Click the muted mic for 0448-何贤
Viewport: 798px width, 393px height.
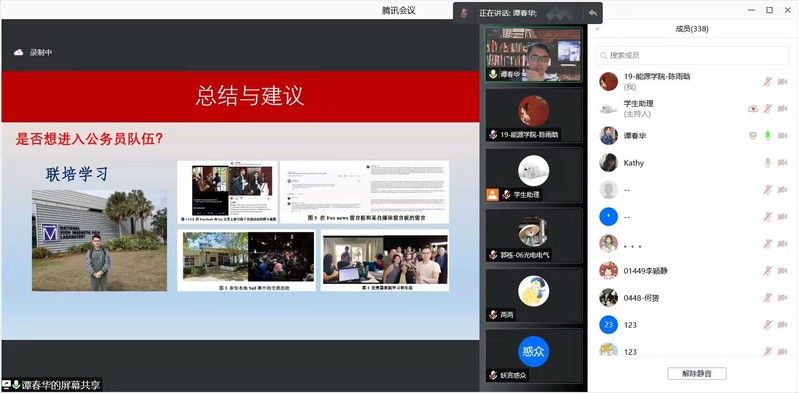coord(767,298)
